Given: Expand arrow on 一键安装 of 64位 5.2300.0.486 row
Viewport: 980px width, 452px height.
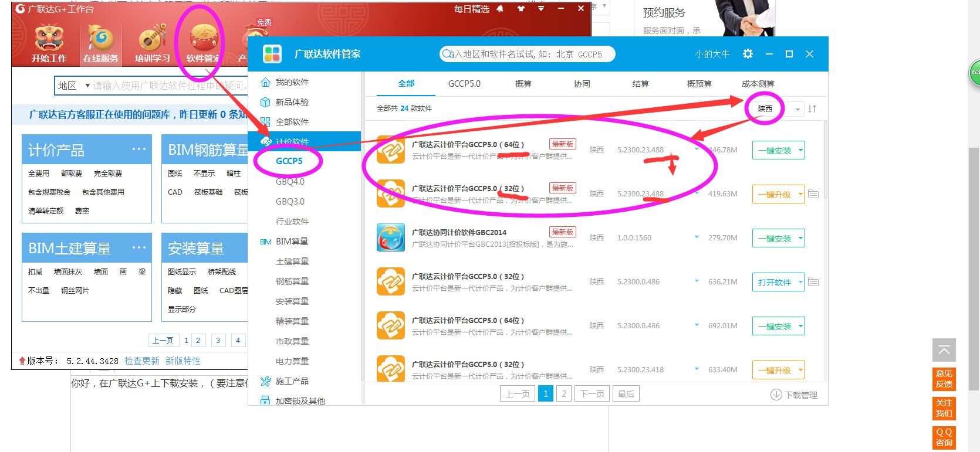Looking at the screenshot, I should [x=800, y=327].
